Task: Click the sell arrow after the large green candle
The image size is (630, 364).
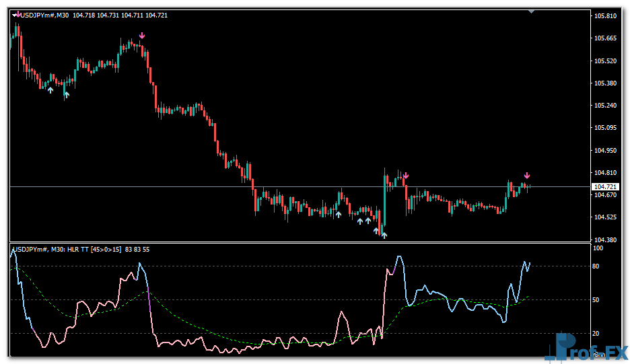Action: click(x=405, y=176)
